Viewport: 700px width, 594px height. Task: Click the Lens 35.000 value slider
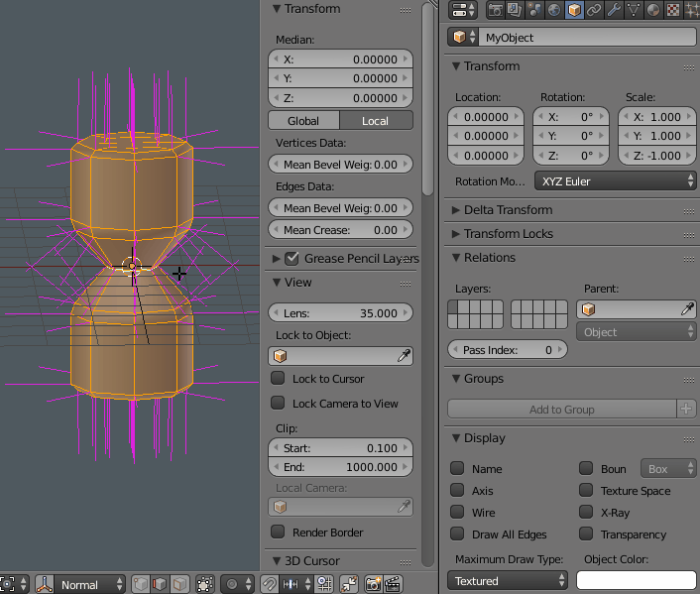[340, 312]
